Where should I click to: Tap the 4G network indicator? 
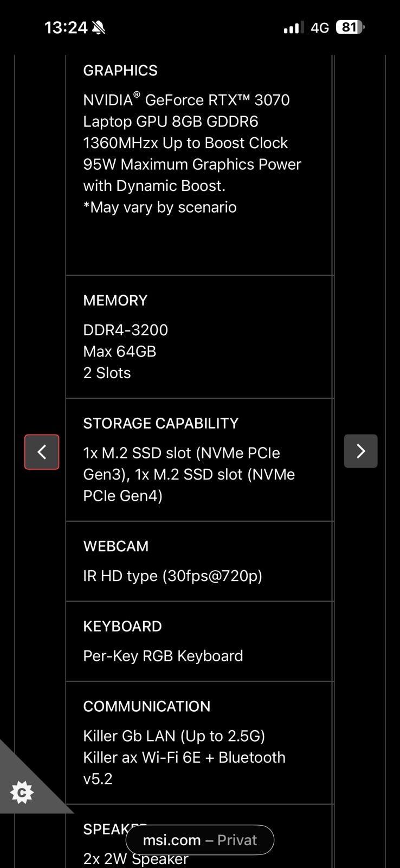click(320, 28)
